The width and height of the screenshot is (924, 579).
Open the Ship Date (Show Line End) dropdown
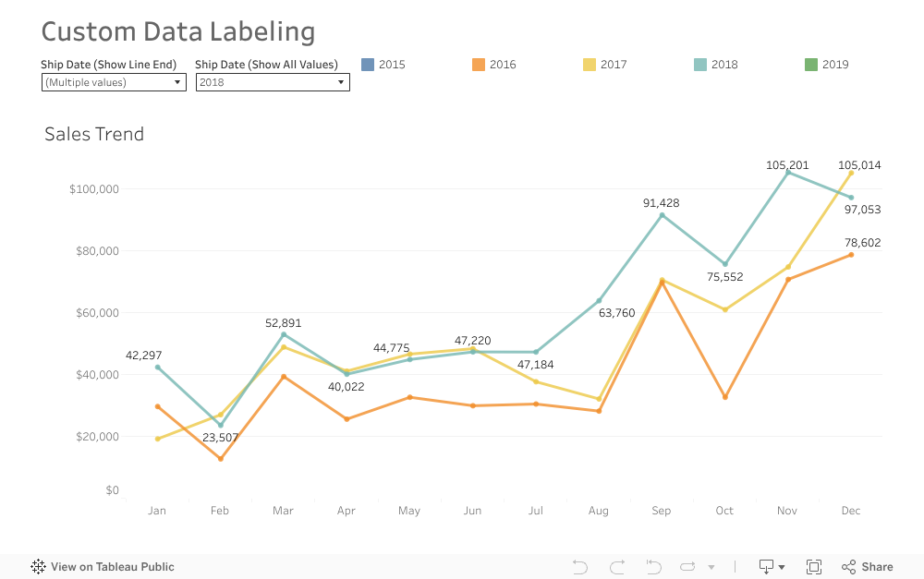[113, 82]
